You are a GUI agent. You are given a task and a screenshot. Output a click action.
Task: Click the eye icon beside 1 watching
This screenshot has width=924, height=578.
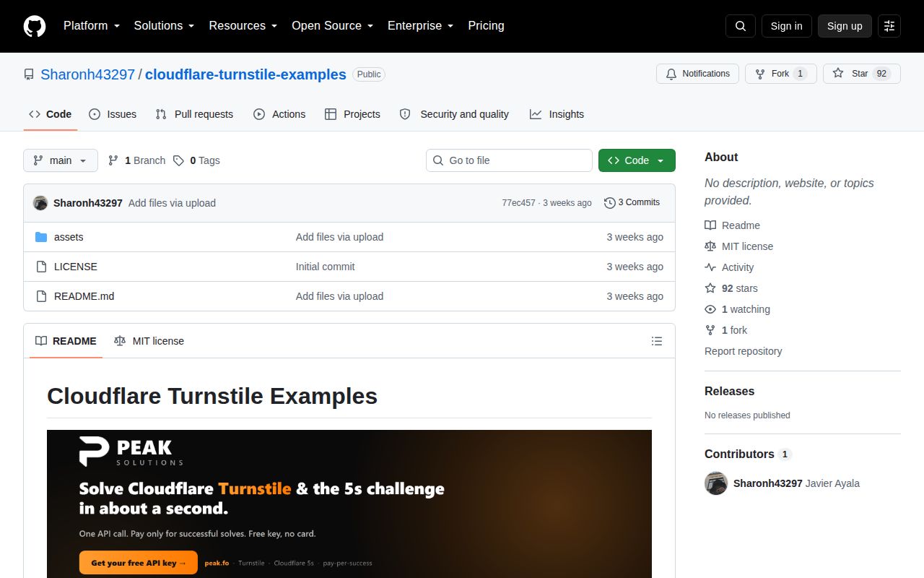pos(710,309)
